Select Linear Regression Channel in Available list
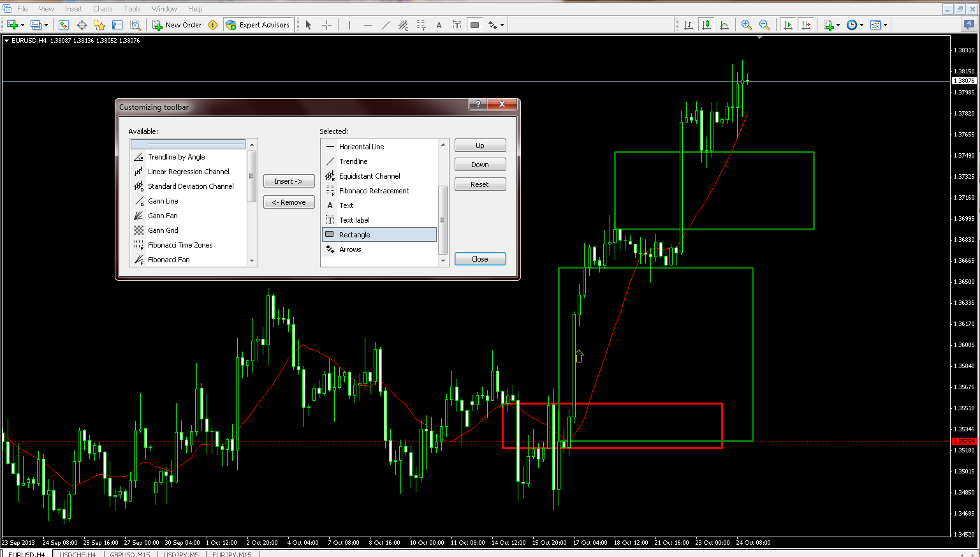 point(188,172)
